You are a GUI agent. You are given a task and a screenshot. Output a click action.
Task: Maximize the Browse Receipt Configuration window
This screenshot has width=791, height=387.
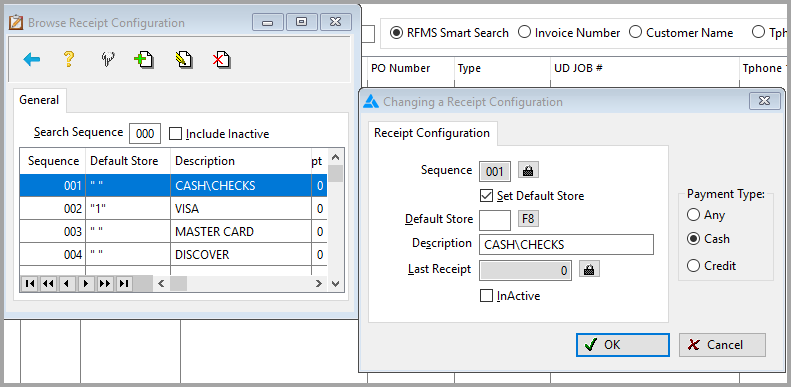[x=302, y=22]
